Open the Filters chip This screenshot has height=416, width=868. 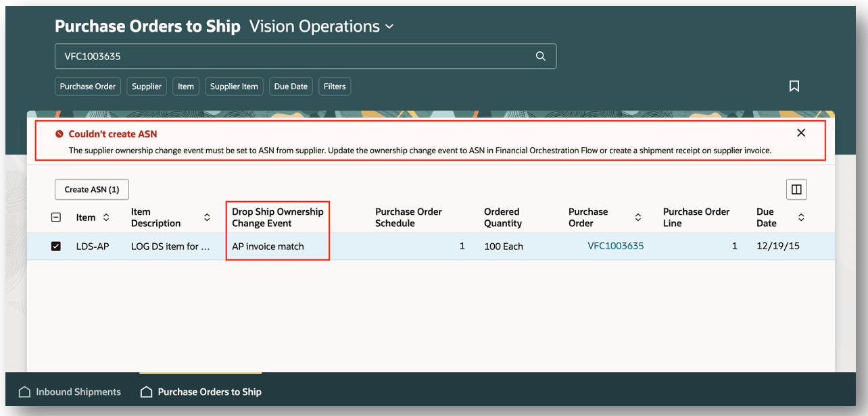tap(335, 86)
